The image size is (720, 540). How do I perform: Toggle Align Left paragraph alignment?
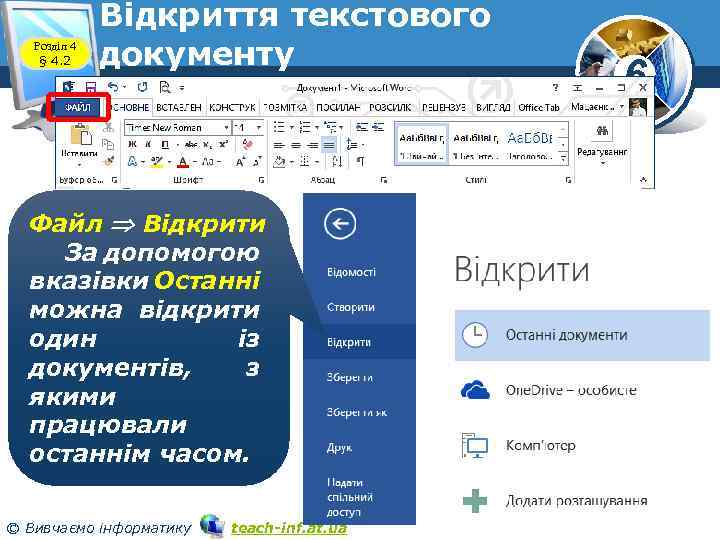(x=279, y=145)
